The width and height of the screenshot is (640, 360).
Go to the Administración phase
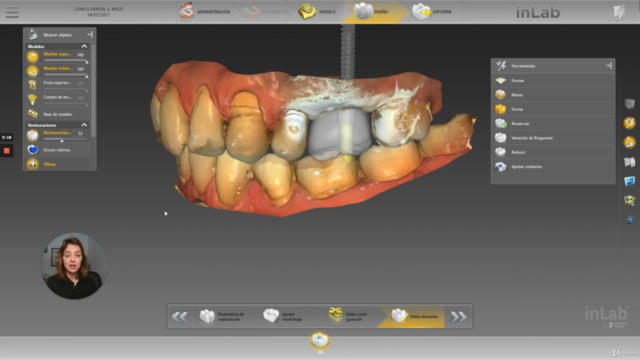click(205, 11)
